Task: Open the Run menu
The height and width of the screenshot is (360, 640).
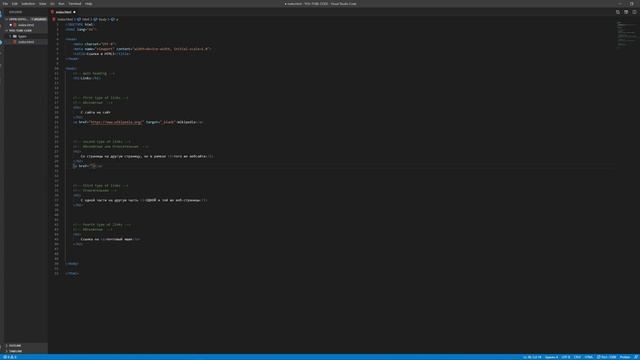Action: 61,4
